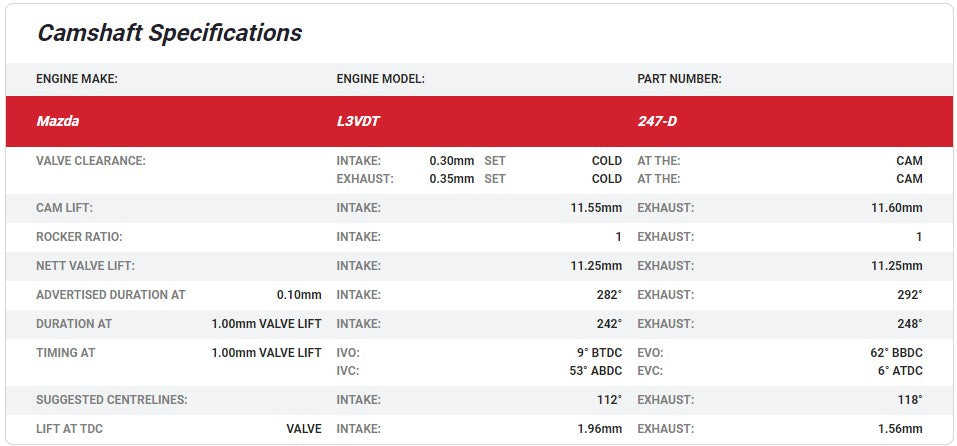Click the 'ENGINE MAKE:' column header
This screenshot has height=446, width=957.
[x=77, y=79]
